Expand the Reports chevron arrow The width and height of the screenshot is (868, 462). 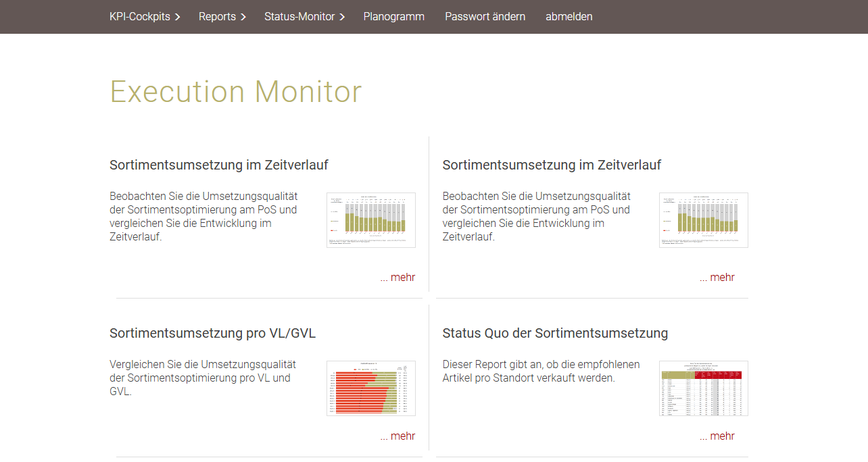click(243, 17)
